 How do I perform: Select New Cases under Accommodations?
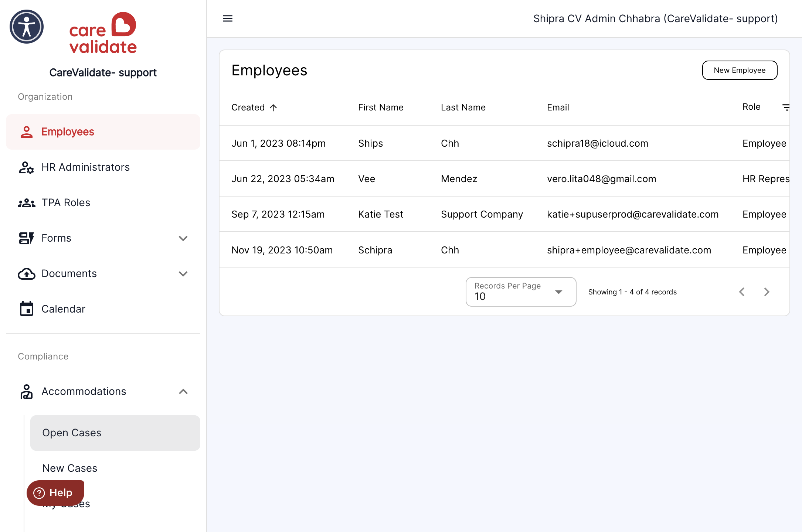tap(115, 468)
